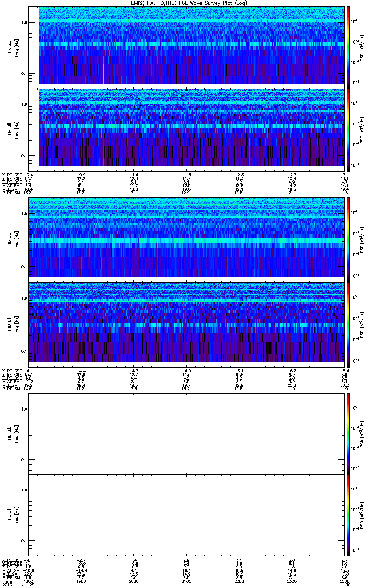Click the PSD color bar beside THE B∥ panel
Image resolution: width=368 pixels, height=588 pixels.
tap(348, 515)
